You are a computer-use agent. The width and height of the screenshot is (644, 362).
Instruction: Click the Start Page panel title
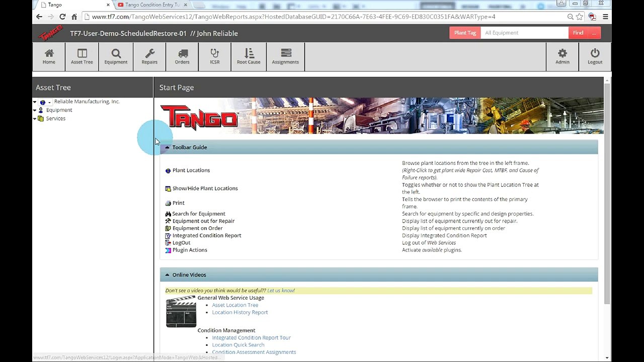[177, 87]
